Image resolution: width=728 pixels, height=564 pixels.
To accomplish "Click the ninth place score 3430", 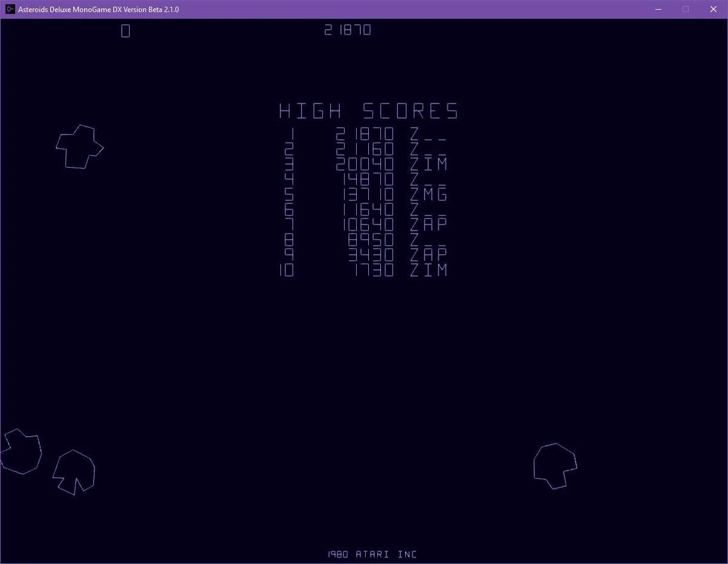I will [x=371, y=255].
